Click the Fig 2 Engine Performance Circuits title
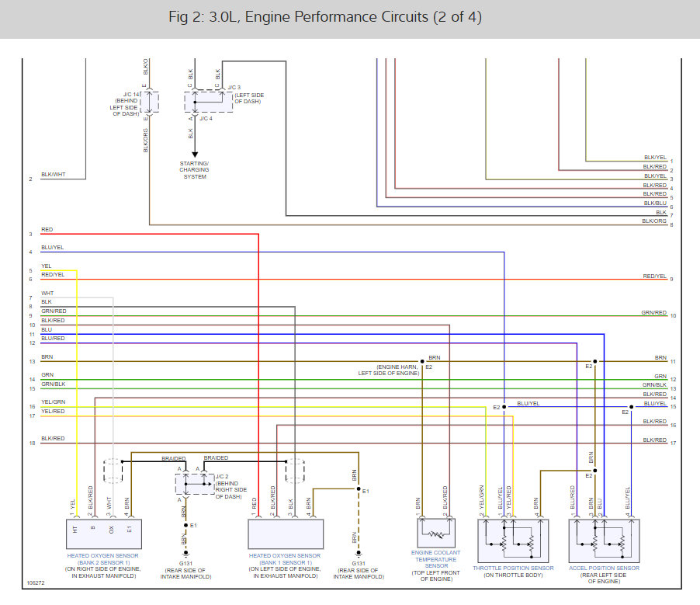 [x=325, y=17]
